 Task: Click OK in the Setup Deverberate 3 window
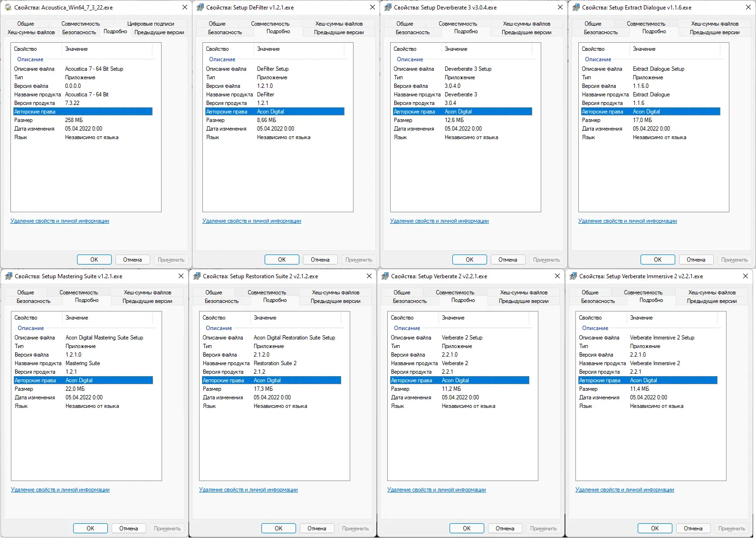[469, 260]
